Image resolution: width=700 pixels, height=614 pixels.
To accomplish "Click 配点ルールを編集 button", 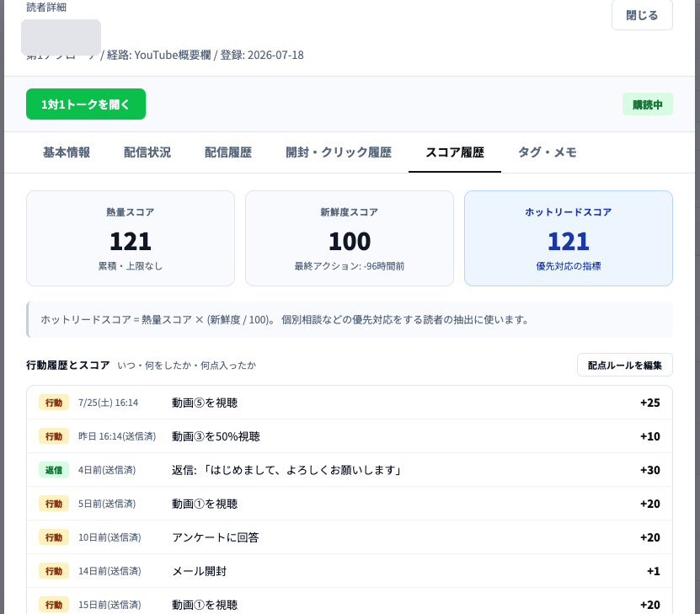I will 624,365.
